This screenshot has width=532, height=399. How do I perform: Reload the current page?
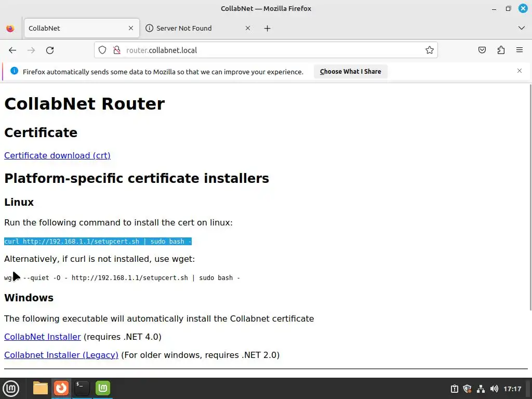tap(50, 50)
